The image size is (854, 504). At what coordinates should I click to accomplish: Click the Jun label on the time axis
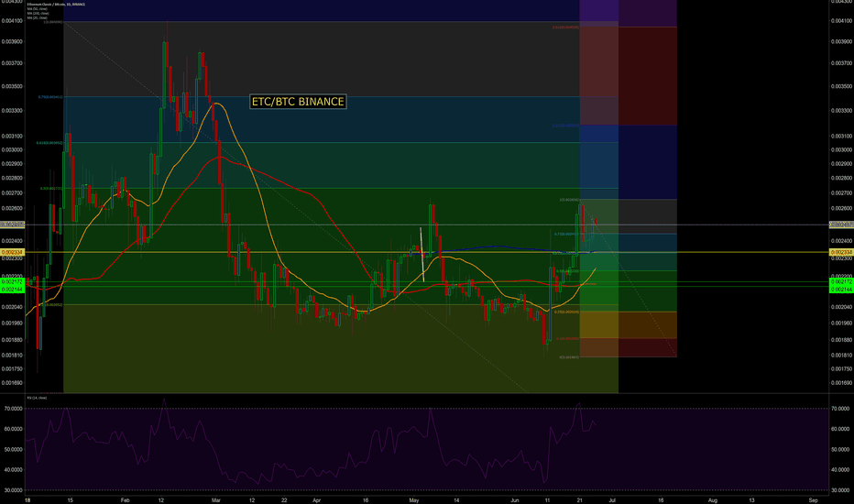click(515, 499)
